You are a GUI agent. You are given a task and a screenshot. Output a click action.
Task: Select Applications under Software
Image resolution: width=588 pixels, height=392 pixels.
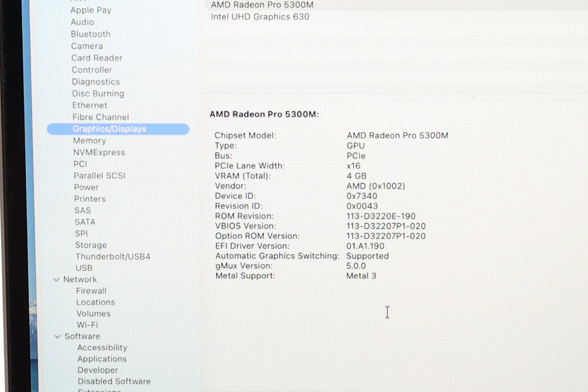[x=102, y=359]
